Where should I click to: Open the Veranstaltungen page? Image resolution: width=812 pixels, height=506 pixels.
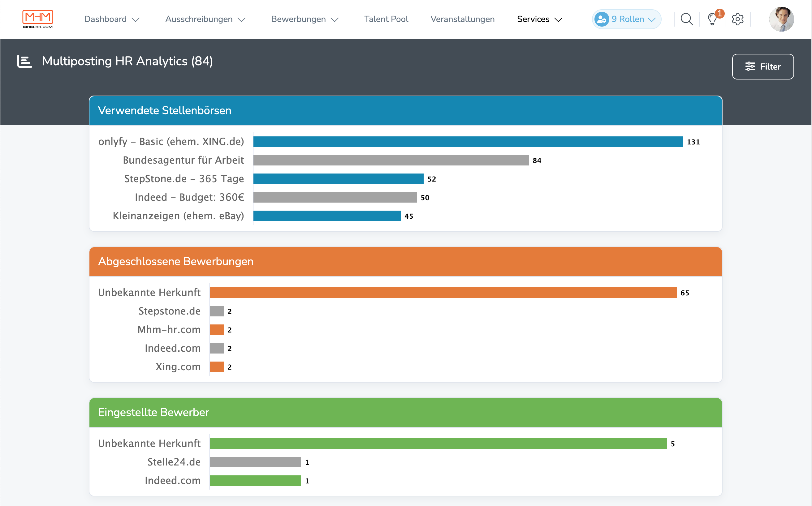click(x=462, y=19)
